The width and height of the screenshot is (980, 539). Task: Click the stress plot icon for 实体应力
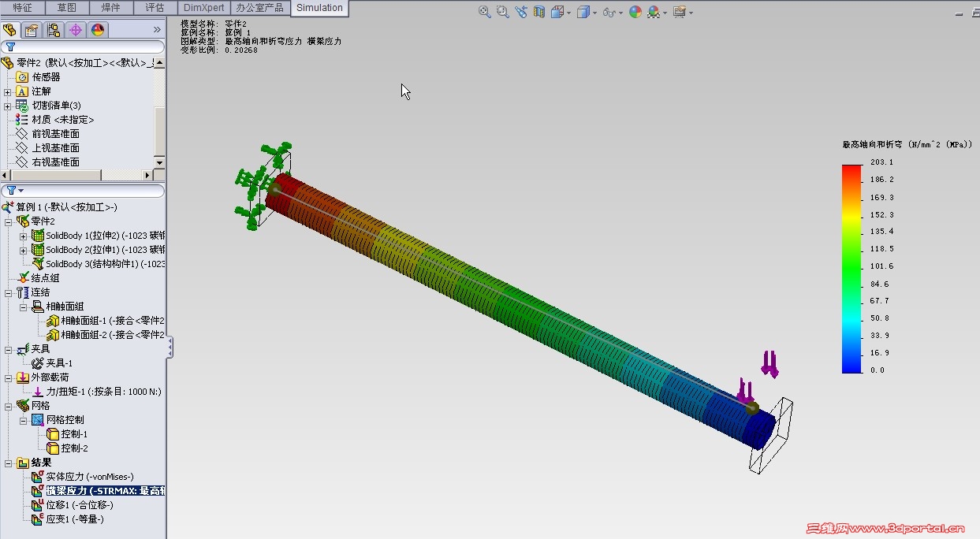click(37, 477)
